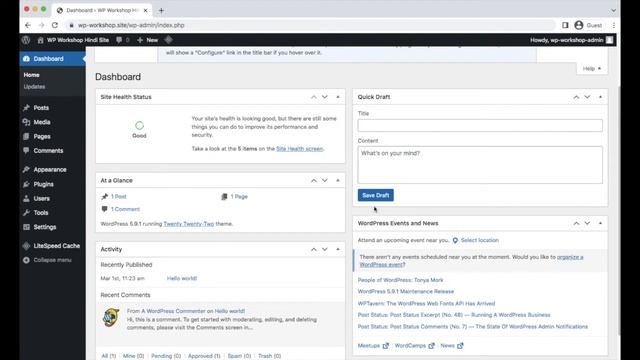Open the Site Health screen link

(x=299, y=149)
